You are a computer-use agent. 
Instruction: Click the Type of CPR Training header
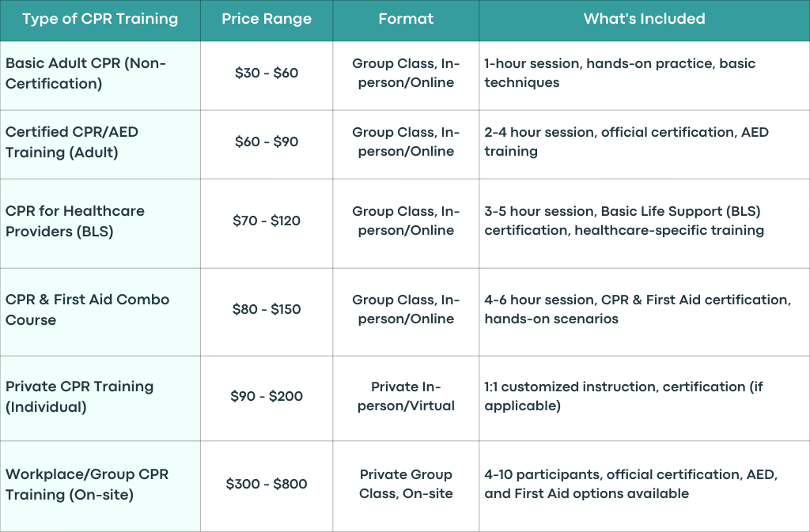click(x=100, y=19)
